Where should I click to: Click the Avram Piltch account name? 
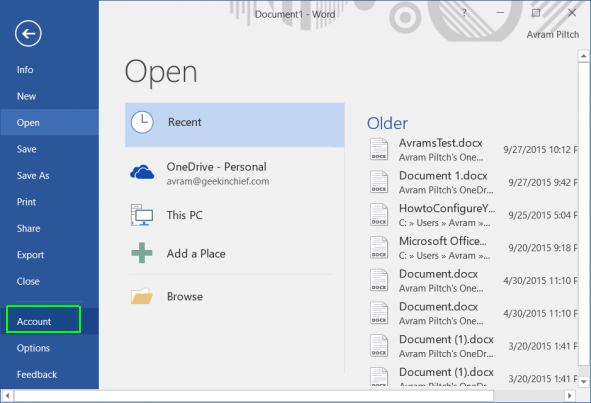click(x=552, y=35)
